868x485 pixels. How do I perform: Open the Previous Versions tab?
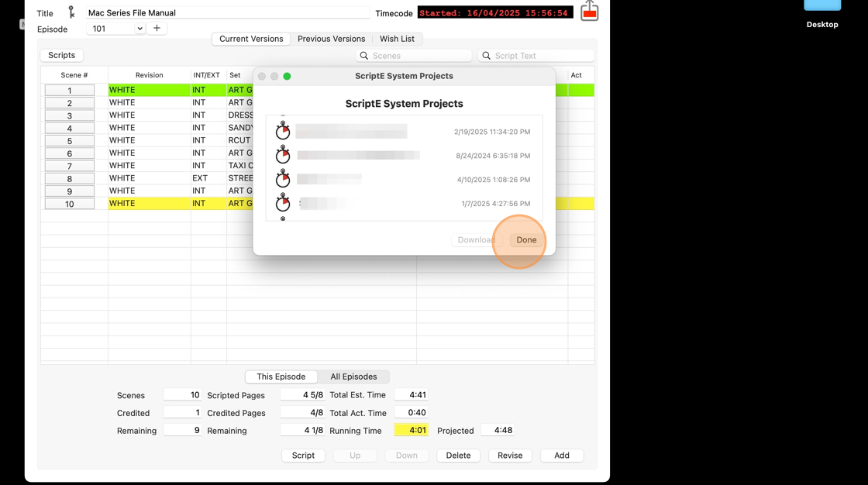pos(331,39)
